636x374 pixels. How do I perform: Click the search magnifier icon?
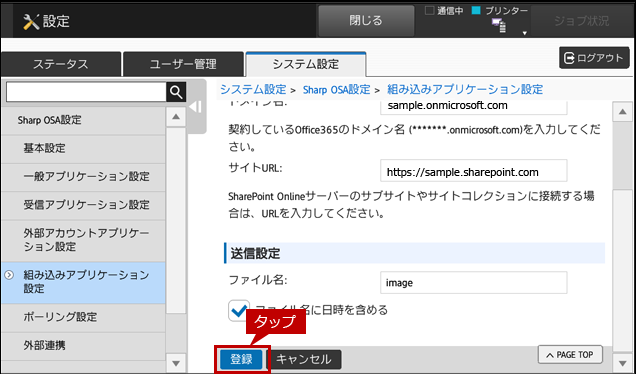coord(176,92)
